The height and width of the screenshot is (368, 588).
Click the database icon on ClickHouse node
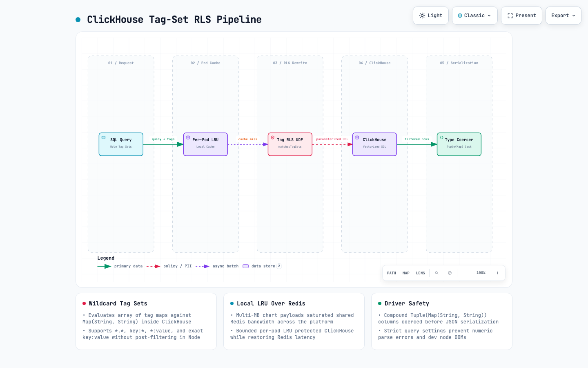click(357, 137)
